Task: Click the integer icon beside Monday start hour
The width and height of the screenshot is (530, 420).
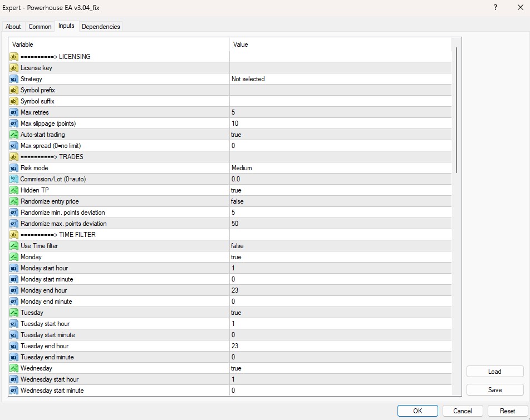Action: point(13,268)
